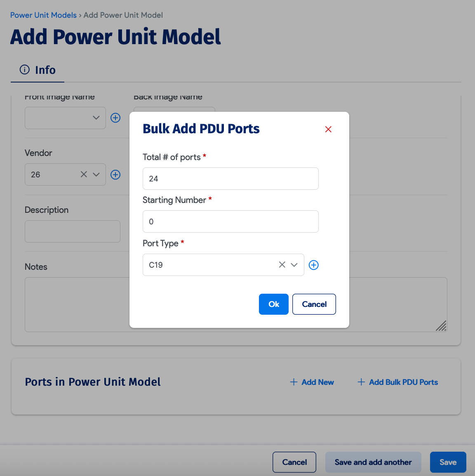Click the info circle icon on Info tab
The height and width of the screenshot is (476, 475).
point(24,70)
